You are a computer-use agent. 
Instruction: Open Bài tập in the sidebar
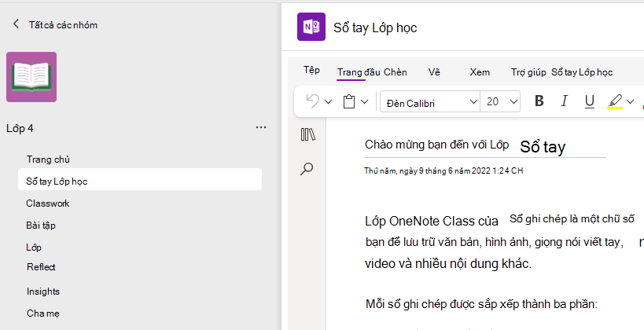tap(41, 225)
